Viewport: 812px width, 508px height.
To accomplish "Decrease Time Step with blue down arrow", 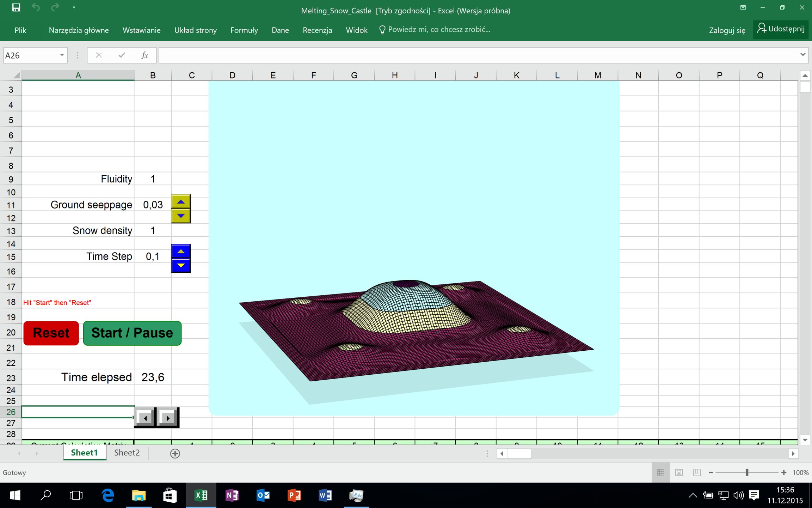I will (x=181, y=265).
